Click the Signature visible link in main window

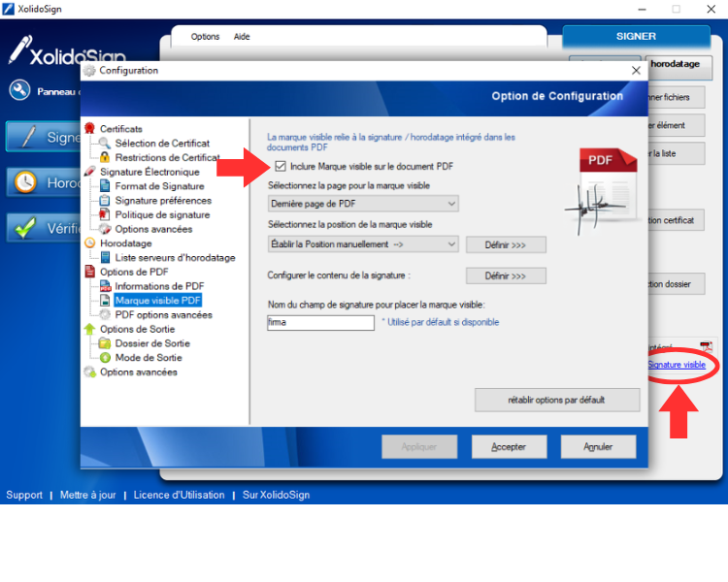click(x=677, y=365)
